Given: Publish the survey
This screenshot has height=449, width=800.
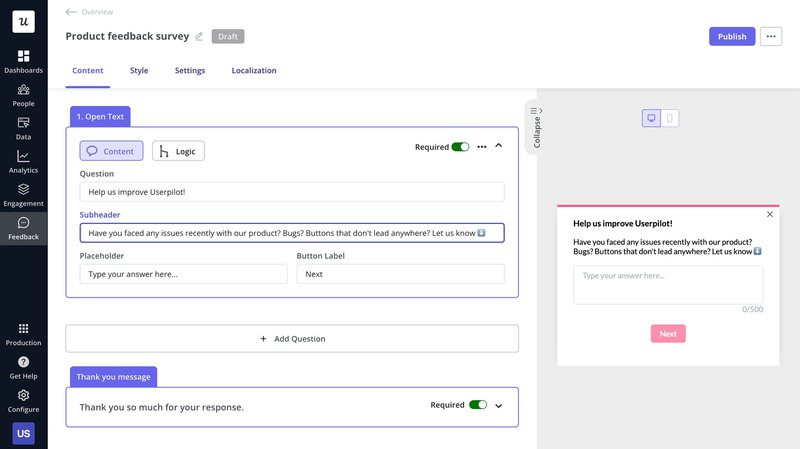Looking at the screenshot, I should [732, 36].
